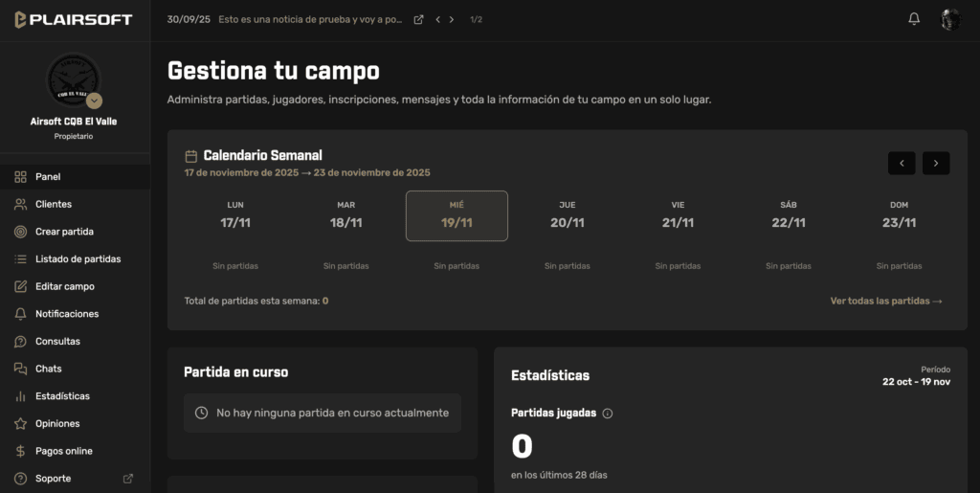The width and height of the screenshot is (980, 493).
Task: Open the news item external link icon
Action: point(418,19)
